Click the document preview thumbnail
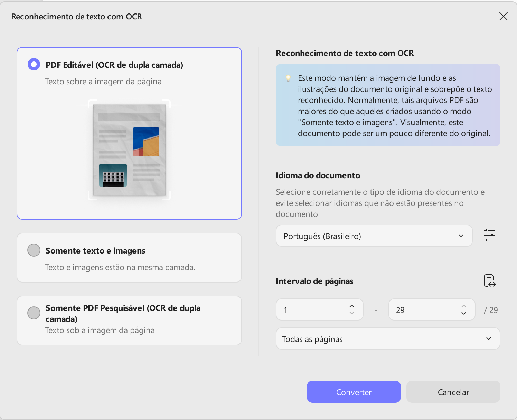 point(129,150)
